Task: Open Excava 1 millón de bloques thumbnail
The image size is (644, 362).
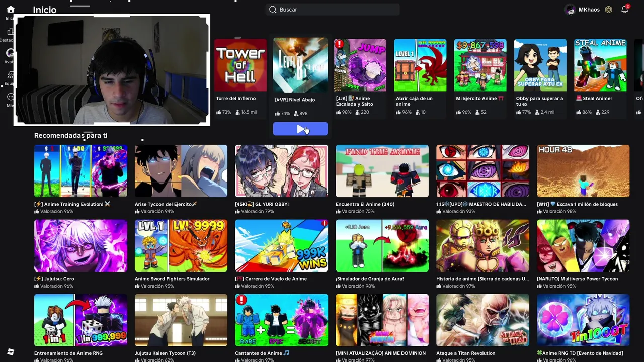Action: (583, 171)
